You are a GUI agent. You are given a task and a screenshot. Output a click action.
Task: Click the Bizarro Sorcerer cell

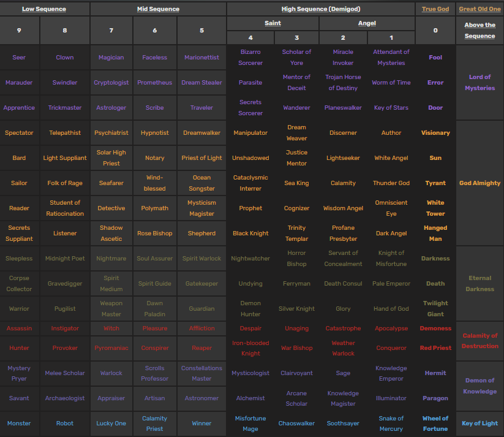pos(250,57)
